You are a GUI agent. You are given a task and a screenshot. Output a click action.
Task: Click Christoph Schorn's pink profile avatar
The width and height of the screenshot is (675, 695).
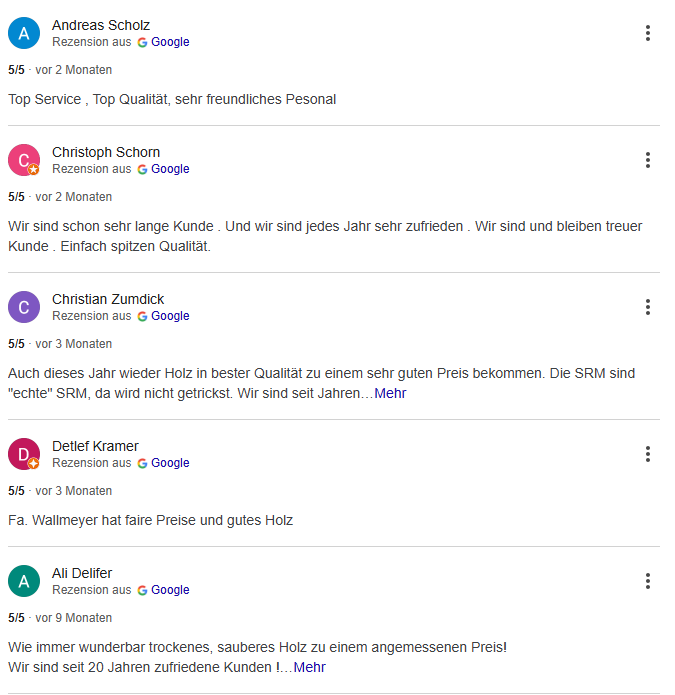24,160
